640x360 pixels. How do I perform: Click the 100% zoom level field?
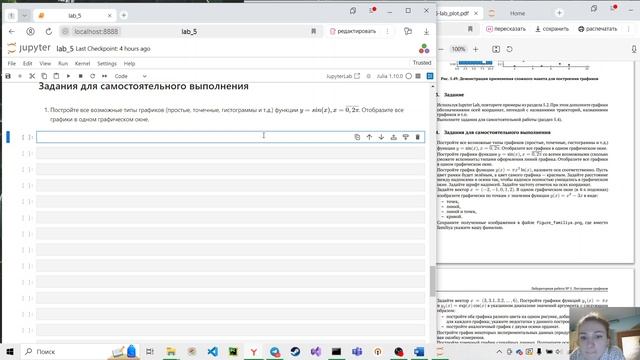coord(458,49)
